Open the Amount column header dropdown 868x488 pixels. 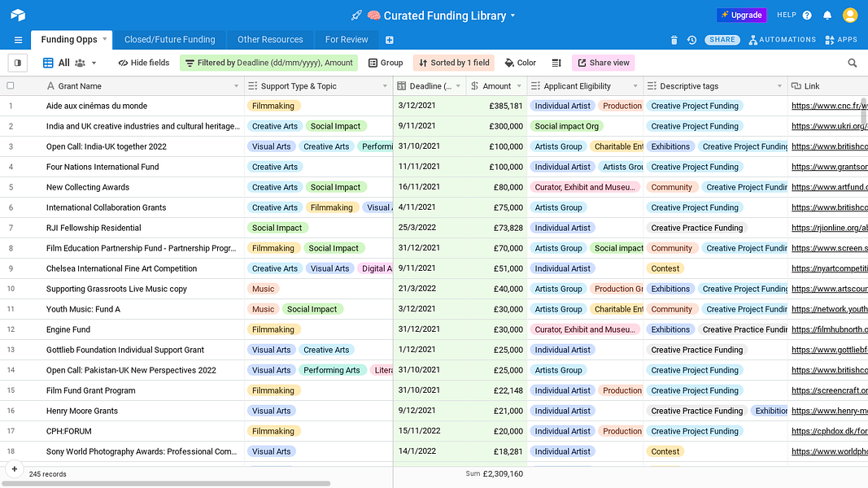click(x=518, y=85)
